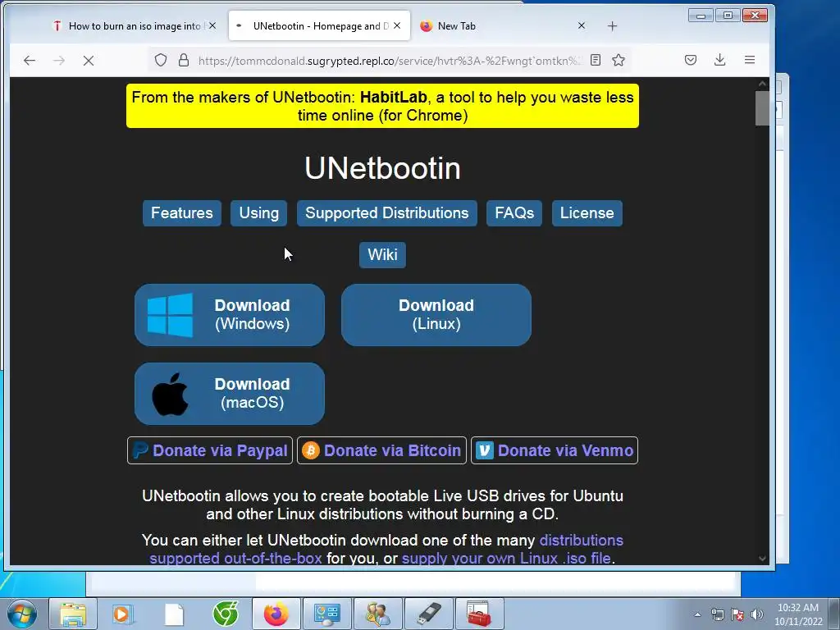The image size is (840, 630).
Task: Open the USB drive taskbar icon
Action: (428, 614)
